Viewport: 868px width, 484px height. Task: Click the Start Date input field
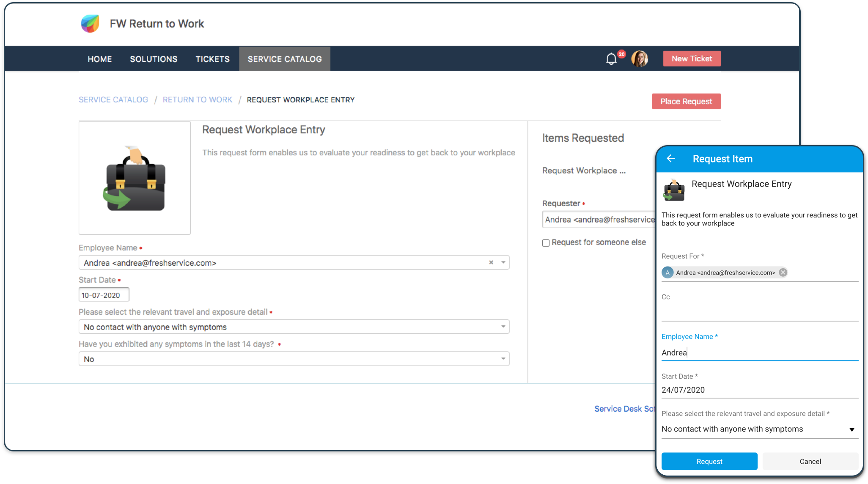(104, 295)
